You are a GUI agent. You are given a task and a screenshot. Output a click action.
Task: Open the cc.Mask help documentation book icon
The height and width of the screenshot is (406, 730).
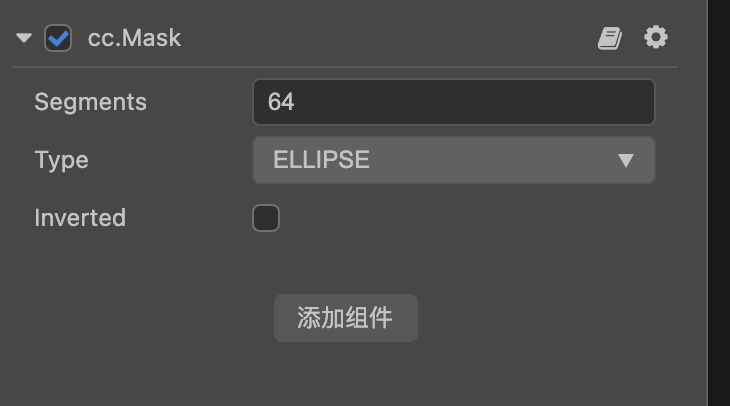click(x=609, y=39)
